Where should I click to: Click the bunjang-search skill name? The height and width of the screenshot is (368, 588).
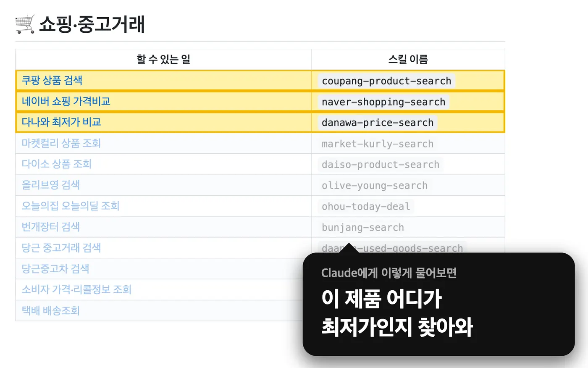coord(363,227)
